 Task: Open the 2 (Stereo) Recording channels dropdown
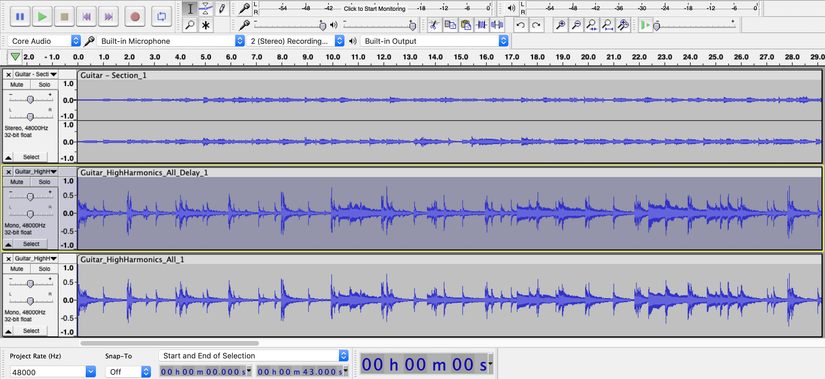(296, 41)
